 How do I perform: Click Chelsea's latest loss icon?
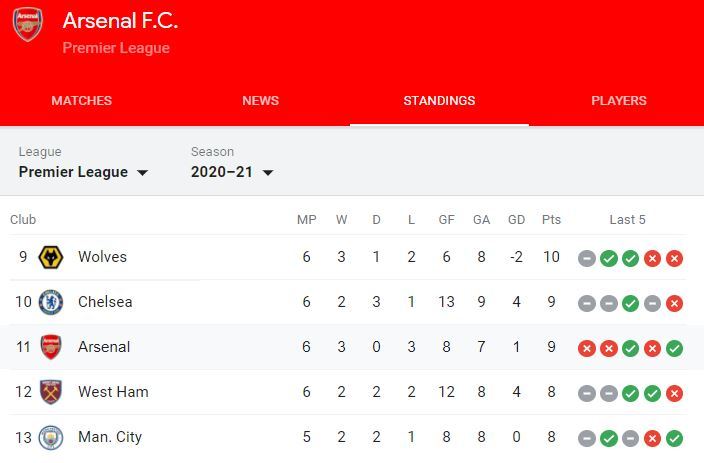click(674, 304)
